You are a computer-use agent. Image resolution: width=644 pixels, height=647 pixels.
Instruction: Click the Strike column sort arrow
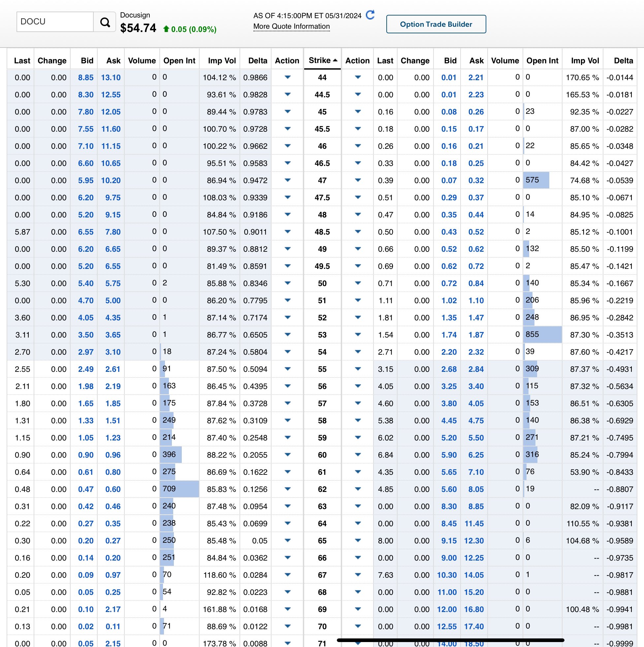tap(335, 60)
